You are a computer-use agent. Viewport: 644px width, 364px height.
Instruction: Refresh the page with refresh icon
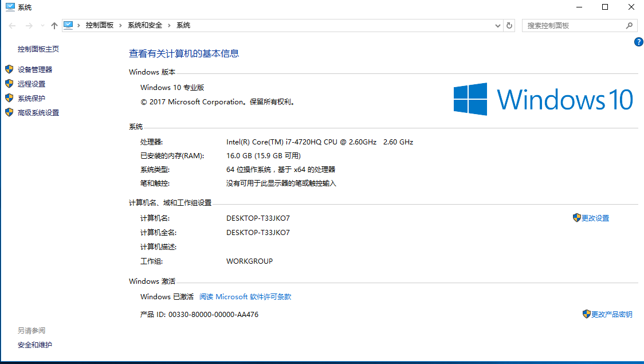coord(509,25)
